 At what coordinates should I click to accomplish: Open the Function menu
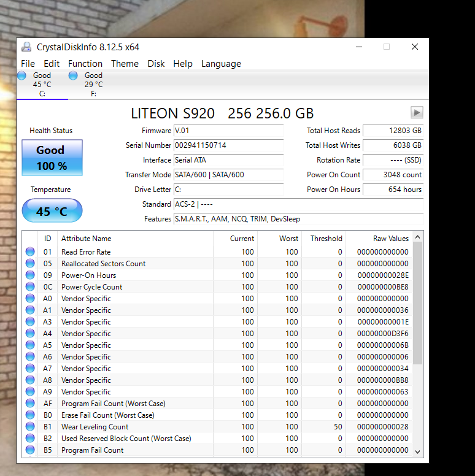pos(85,64)
